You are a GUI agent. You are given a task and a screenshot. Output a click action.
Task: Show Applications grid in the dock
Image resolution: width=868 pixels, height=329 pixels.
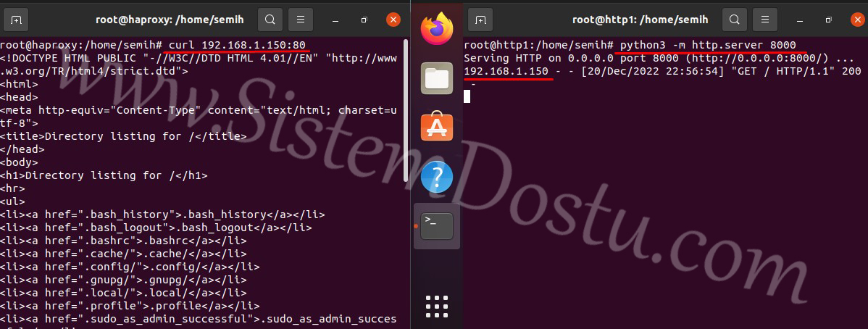pyautogui.click(x=437, y=307)
